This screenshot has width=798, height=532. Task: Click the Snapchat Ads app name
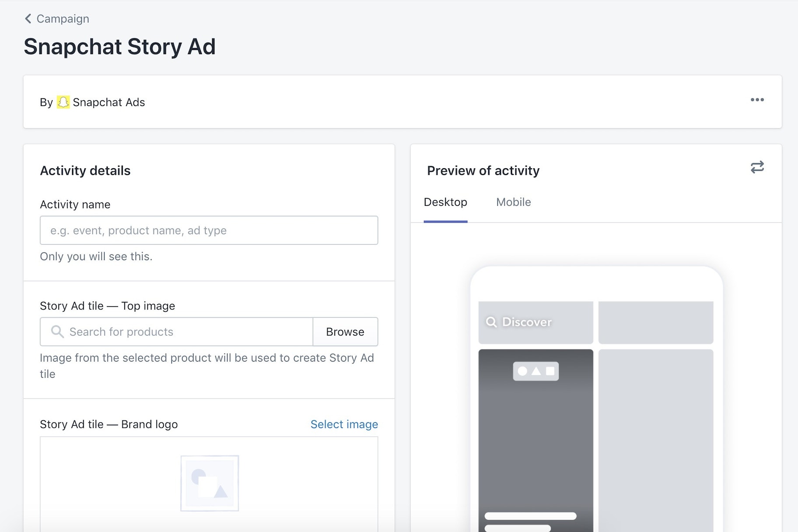click(108, 102)
